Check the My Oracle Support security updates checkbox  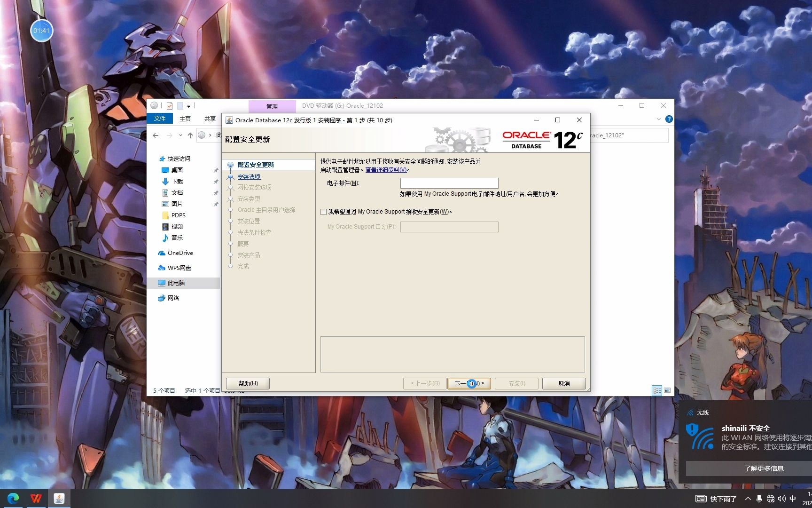[x=323, y=212]
